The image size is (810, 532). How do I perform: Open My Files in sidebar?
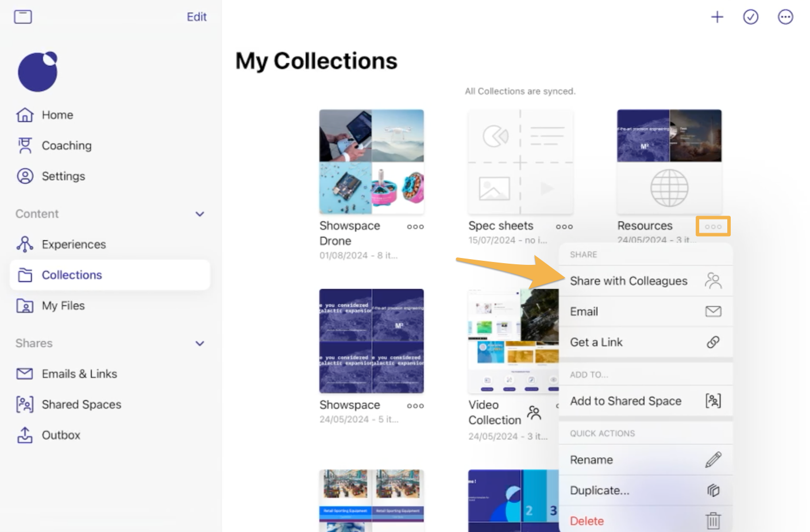click(63, 306)
